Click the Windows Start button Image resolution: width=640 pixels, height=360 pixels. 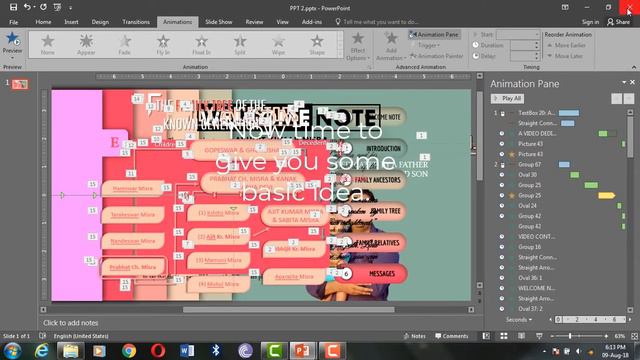tap(12, 351)
